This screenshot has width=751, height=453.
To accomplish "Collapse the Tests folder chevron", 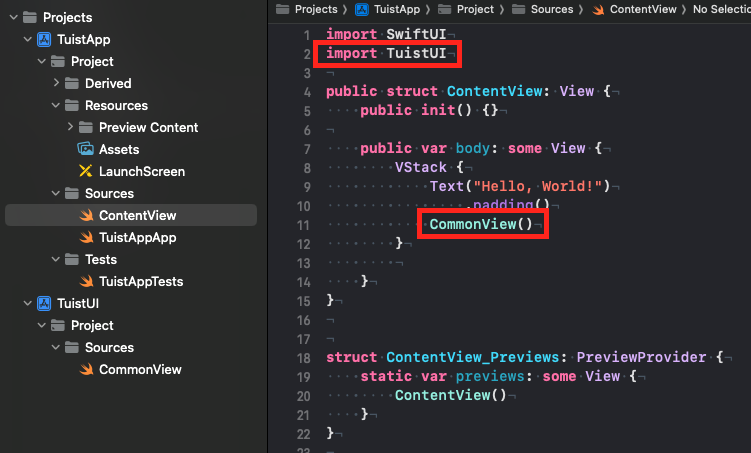I will click(x=56, y=260).
